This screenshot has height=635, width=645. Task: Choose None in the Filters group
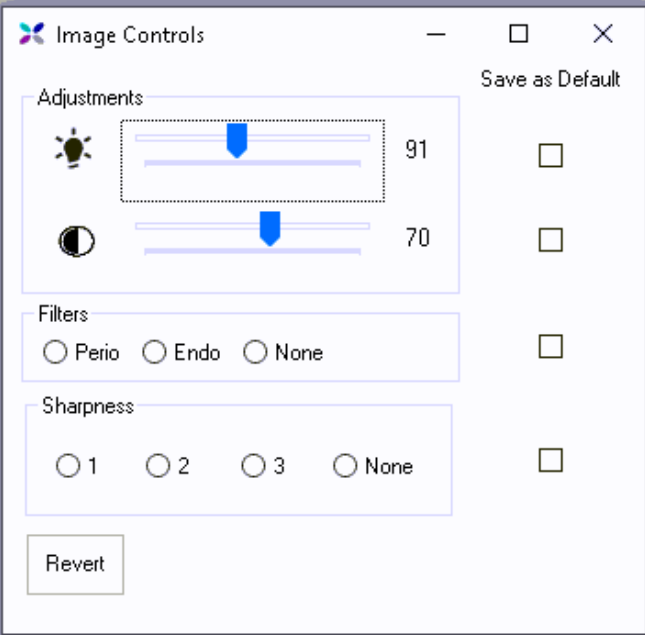[256, 353]
